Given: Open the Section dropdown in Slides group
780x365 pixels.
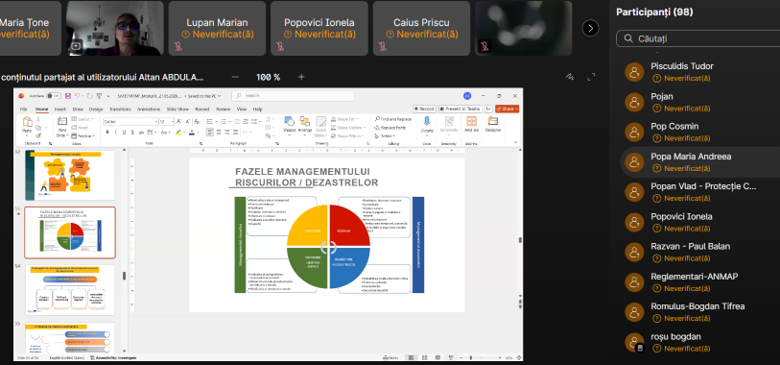Looking at the screenshot, I should coord(84,136).
